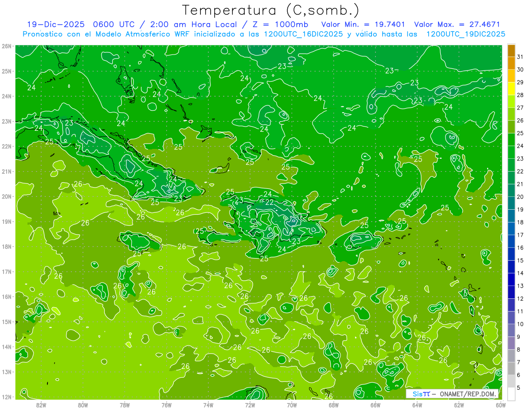This screenshot has width=532, height=411.
Task: Click the longitude axis label "60W"
Action: coord(501,404)
